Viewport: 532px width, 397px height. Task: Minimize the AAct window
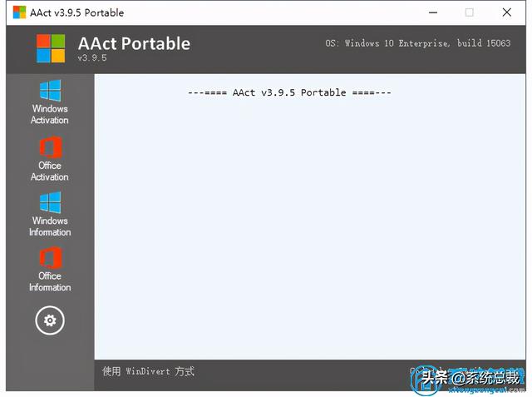point(433,12)
